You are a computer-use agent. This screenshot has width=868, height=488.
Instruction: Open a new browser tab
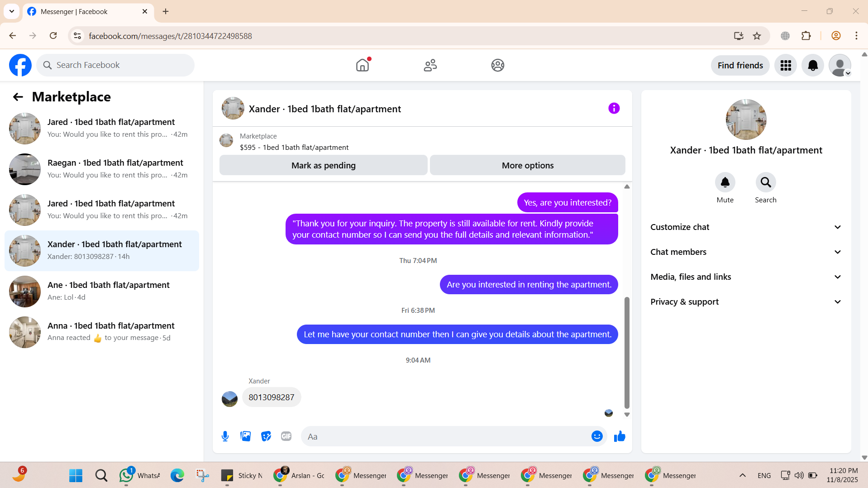(166, 11)
